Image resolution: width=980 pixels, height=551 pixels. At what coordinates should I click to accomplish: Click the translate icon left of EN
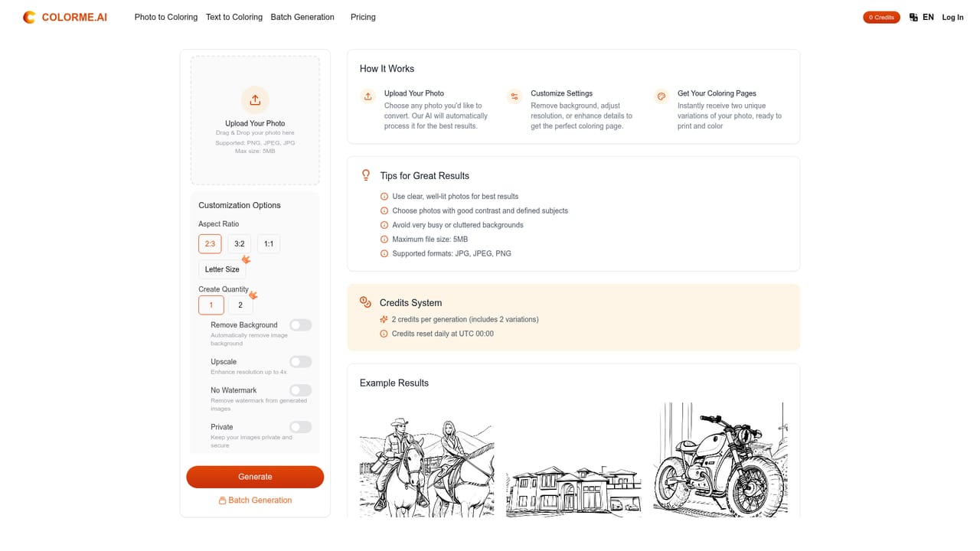(913, 17)
